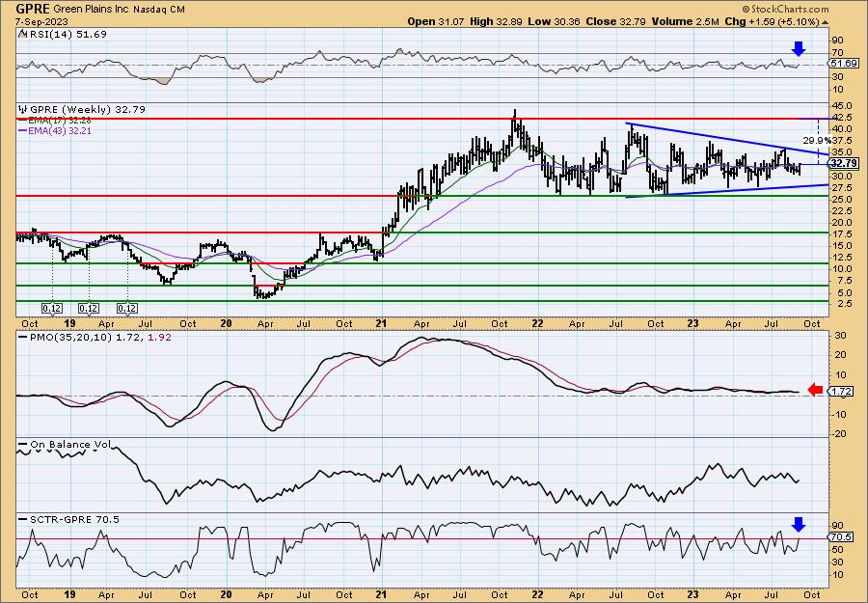Click the 70.5 SCTR value tag on the axis
Image resolution: width=868 pixels, height=603 pixels.
click(x=841, y=537)
